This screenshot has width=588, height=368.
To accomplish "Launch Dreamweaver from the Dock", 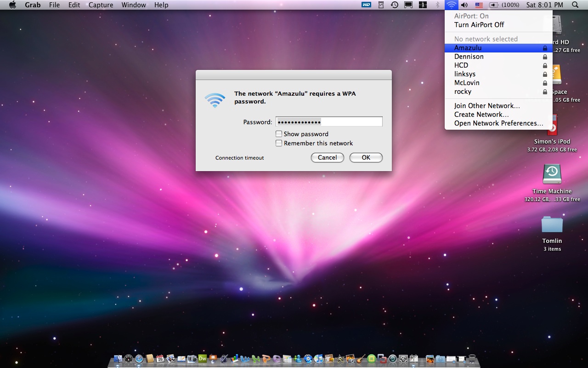I will coord(202,359).
